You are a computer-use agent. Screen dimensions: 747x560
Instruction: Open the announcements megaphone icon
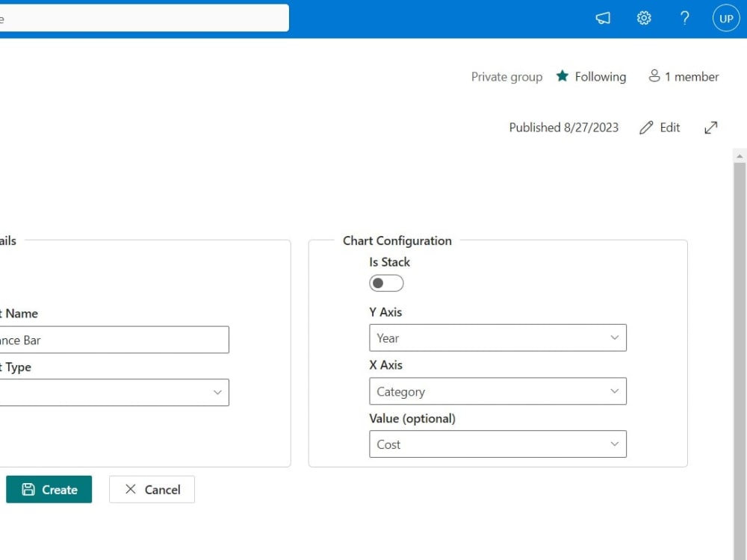603,18
